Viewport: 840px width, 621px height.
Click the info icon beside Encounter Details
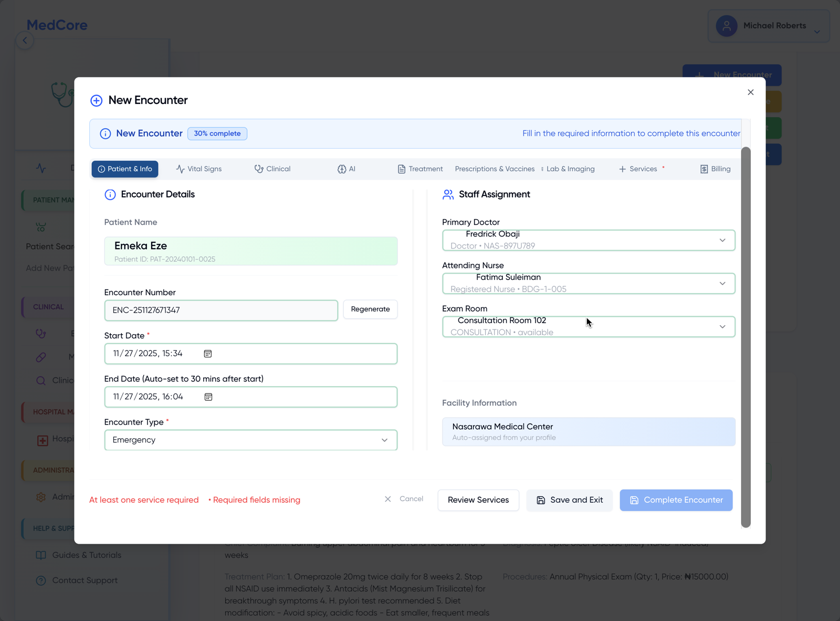coord(110,195)
